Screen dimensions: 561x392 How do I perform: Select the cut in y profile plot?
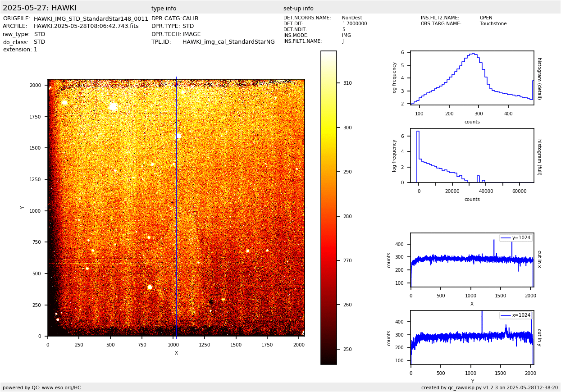(x=472, y=337)
